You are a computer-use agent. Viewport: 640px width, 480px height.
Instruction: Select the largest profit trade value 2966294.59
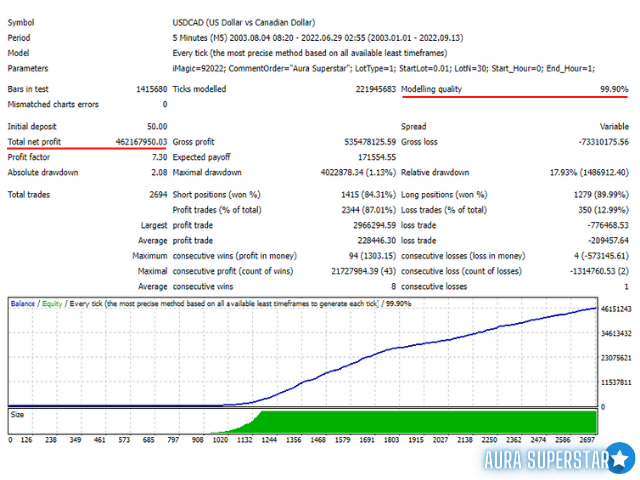[x=374, y=225]
